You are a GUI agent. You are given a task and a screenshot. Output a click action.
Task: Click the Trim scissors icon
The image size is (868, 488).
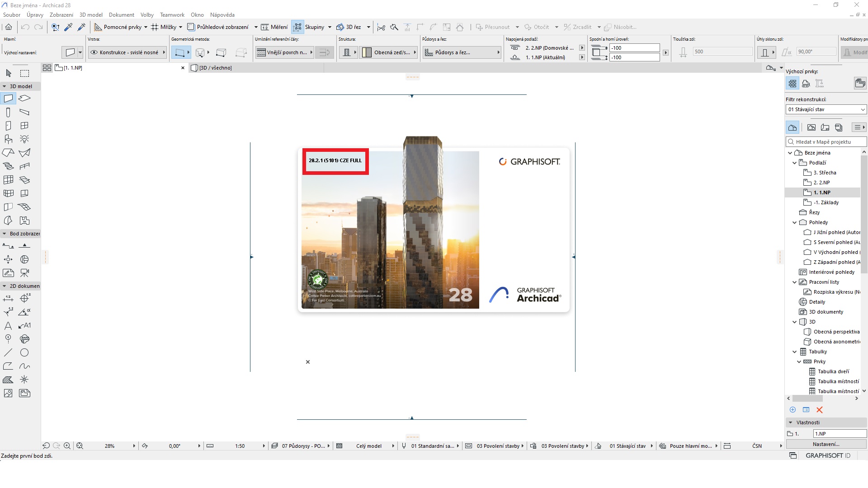coord(381,27)
